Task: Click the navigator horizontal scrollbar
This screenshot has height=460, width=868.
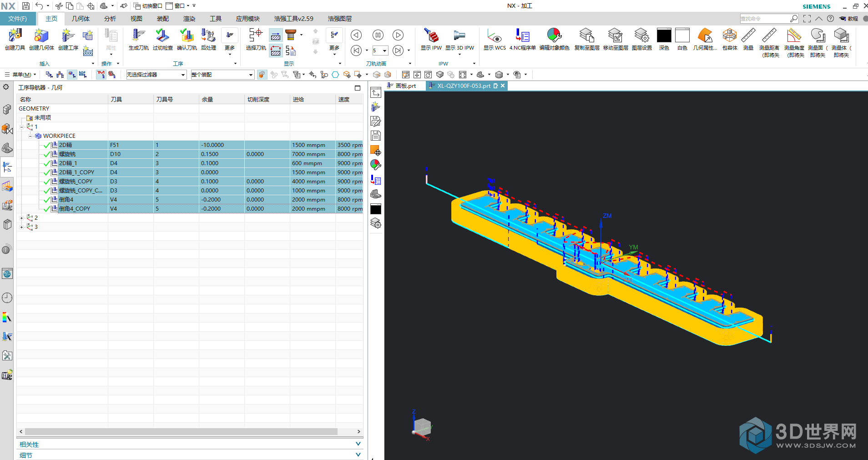Action: (181, 431)
